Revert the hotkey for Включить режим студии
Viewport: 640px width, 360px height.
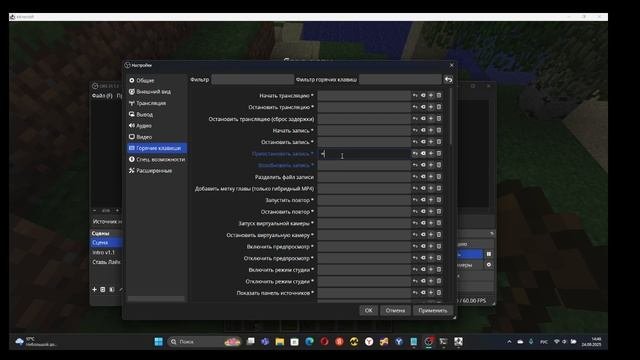tap(415, 269)
